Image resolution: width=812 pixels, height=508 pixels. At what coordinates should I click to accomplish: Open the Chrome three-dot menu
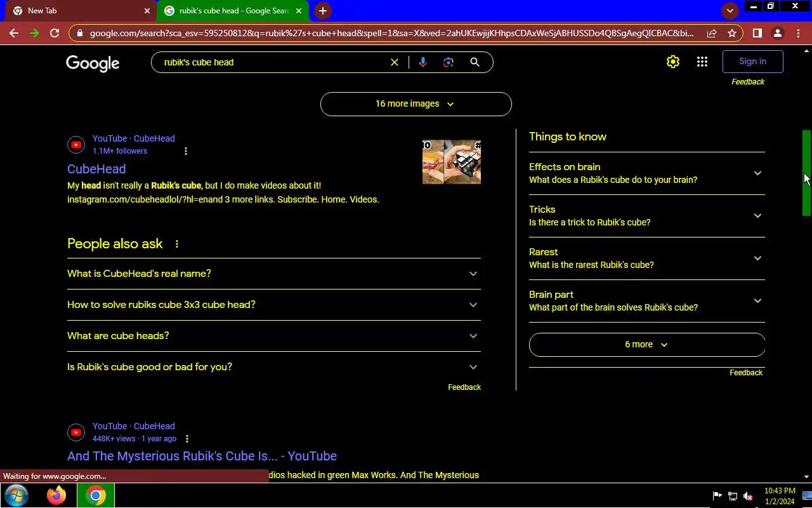click(798, 33)
